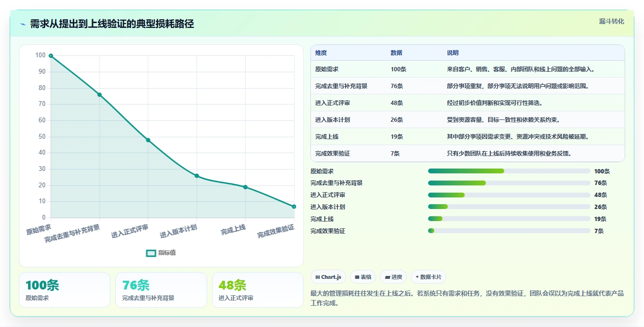The width and height of the screenshot is (644, 327).
Task: Click the 数据 column header
Action: [396, 53]
